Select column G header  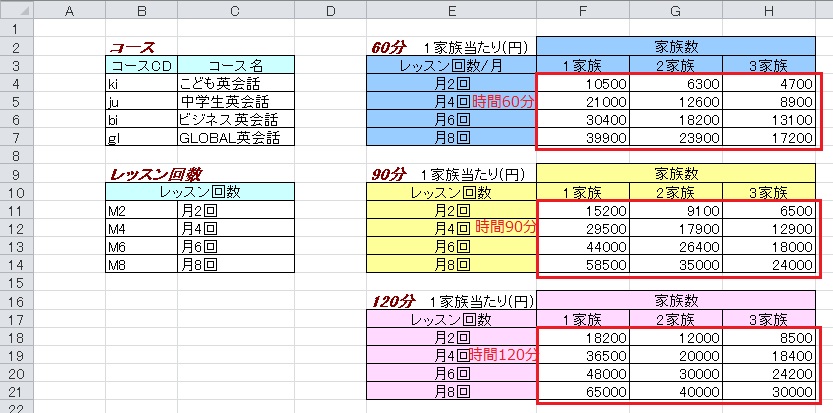coord(676,10)
